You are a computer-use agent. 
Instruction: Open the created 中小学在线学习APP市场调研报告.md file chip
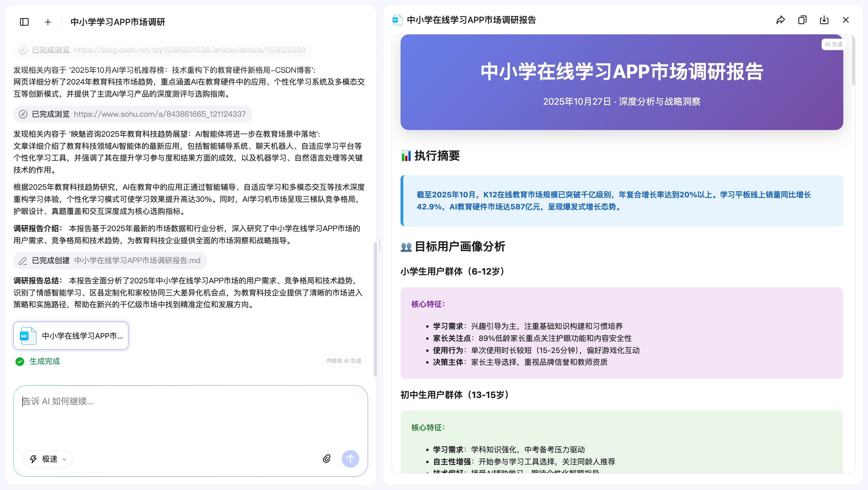click(137, 261)
